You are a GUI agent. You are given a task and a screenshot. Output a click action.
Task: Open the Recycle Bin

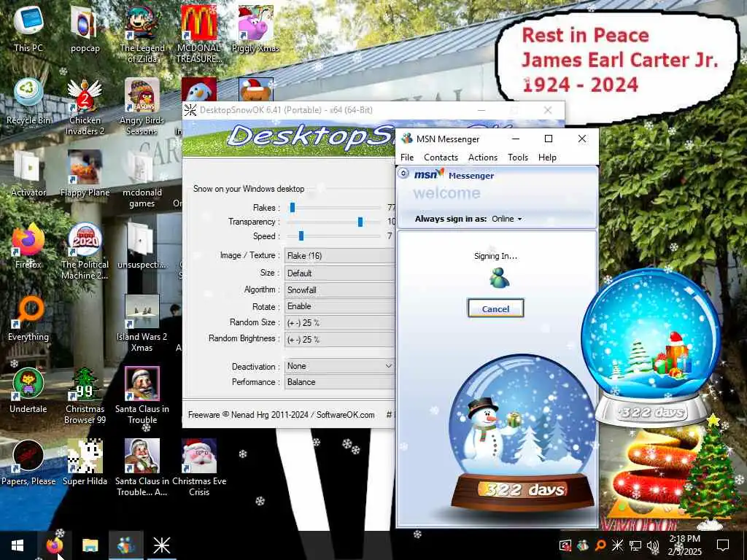point(28,100)
